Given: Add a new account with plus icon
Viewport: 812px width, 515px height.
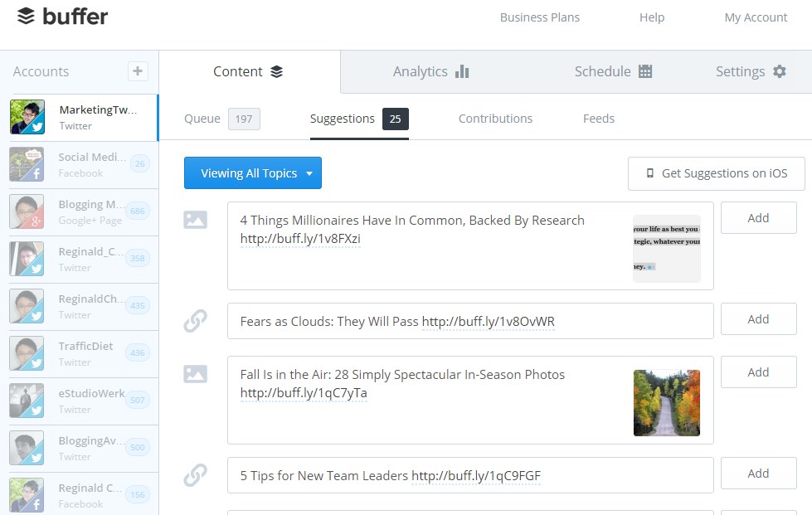Looking at the screenshot, I should click(138, 71).
